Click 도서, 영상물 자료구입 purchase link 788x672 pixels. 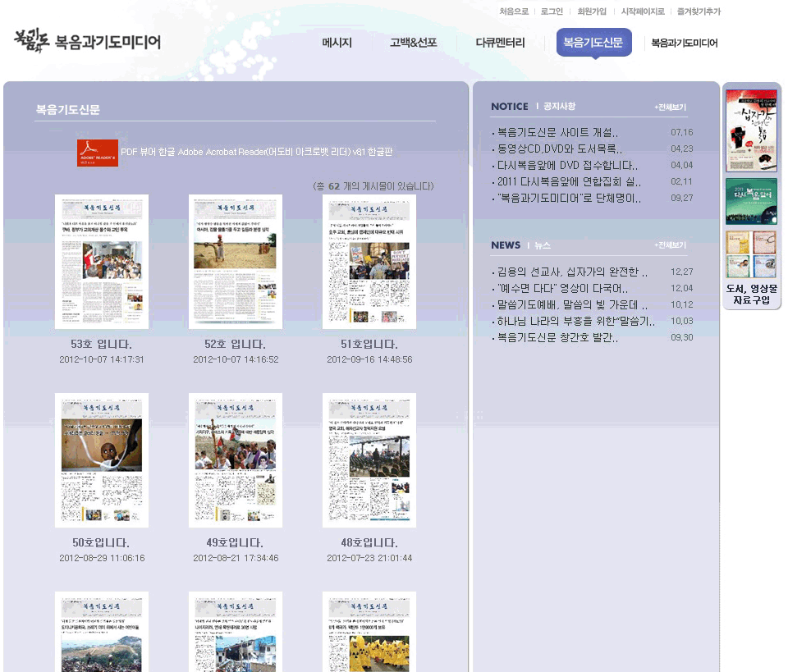pos(751,295)
